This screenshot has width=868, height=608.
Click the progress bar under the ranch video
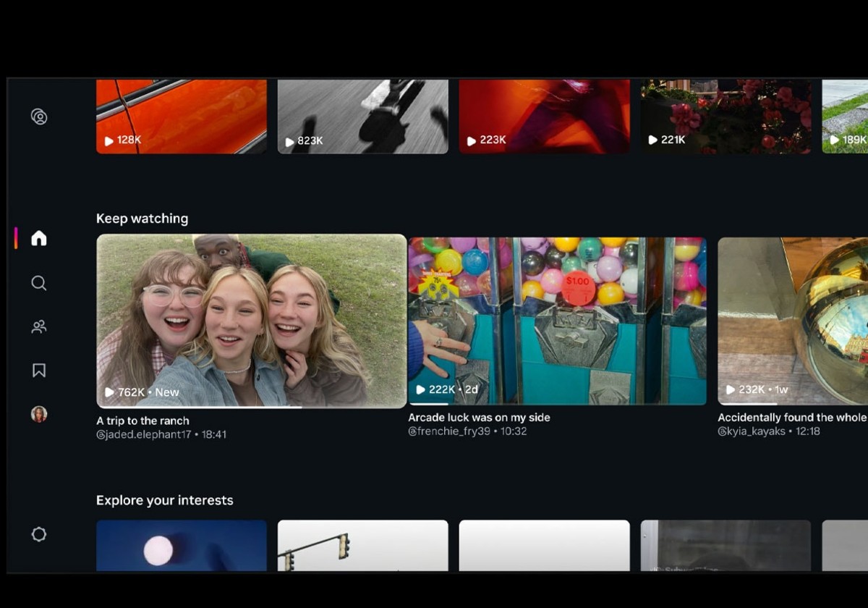click(252, 407)
